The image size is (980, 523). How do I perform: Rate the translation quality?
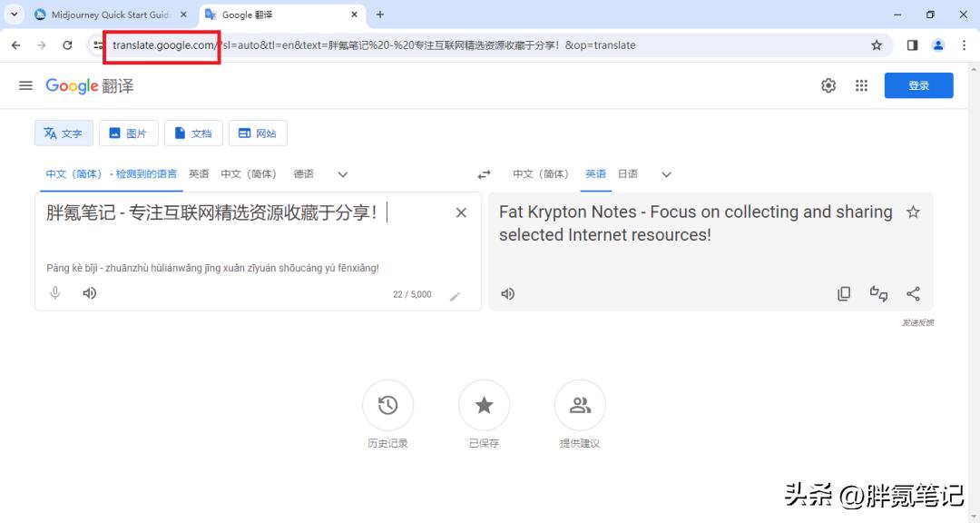tap(877, 293)
